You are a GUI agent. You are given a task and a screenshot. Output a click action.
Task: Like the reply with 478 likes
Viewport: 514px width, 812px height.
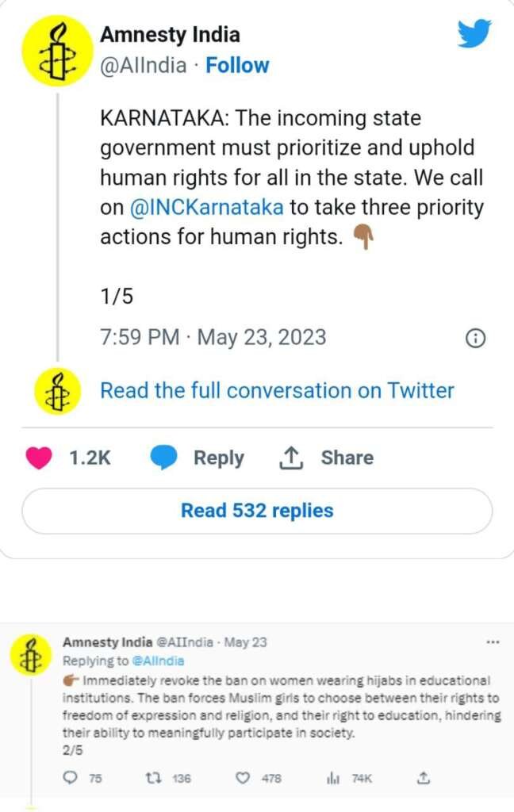click(244, 779)
